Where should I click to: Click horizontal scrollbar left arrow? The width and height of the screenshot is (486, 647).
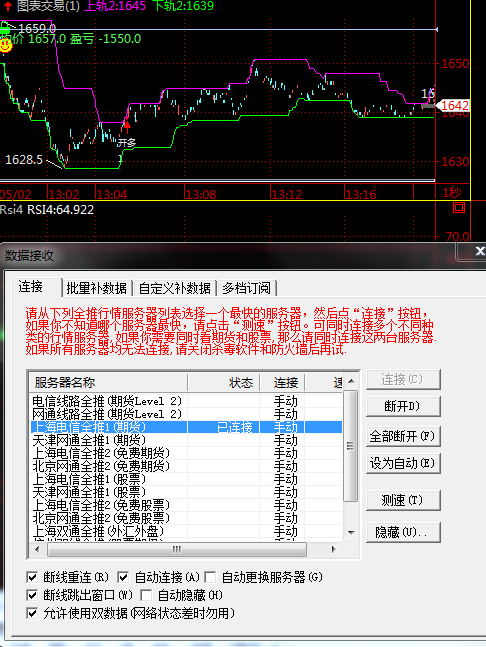click(x=37, y=549)
